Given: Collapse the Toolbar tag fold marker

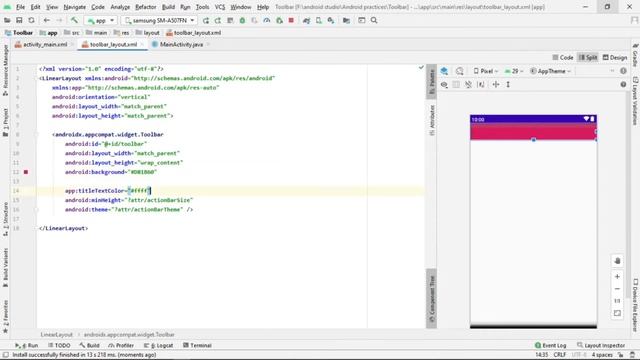Looking at the screenshot, I should (36, 134).
